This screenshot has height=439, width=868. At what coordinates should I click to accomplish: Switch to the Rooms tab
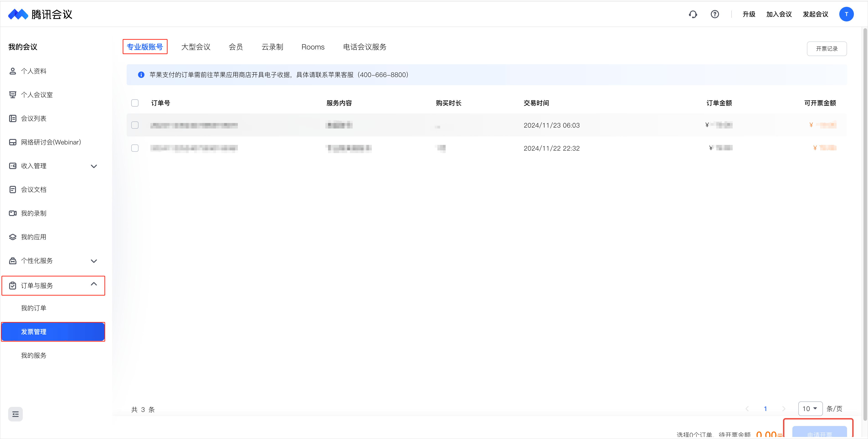click(x=313, y=47)
